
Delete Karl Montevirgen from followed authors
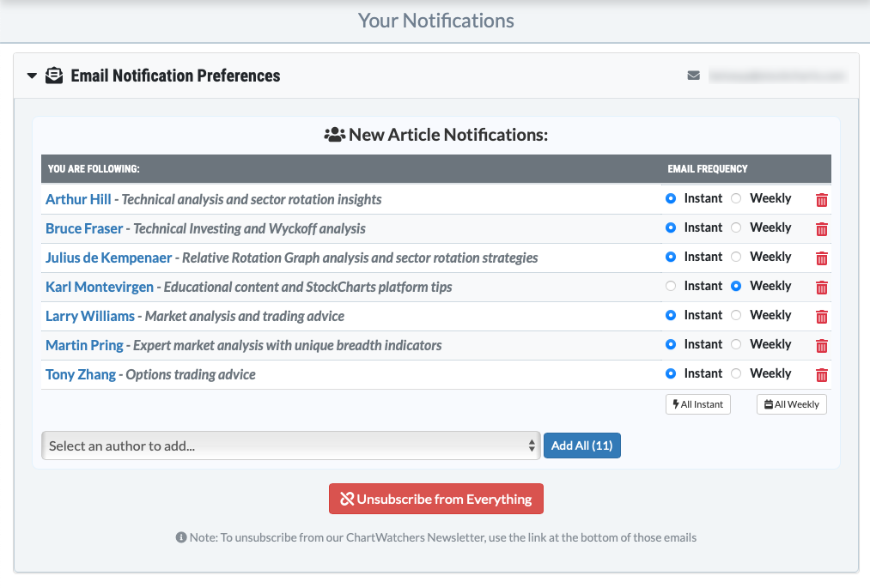point(821,288)
